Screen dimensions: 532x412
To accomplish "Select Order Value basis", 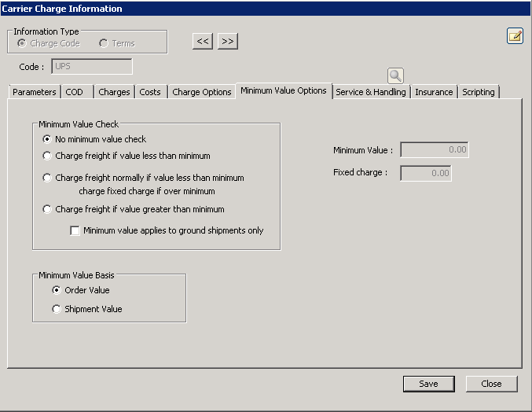I will (57, 290).
